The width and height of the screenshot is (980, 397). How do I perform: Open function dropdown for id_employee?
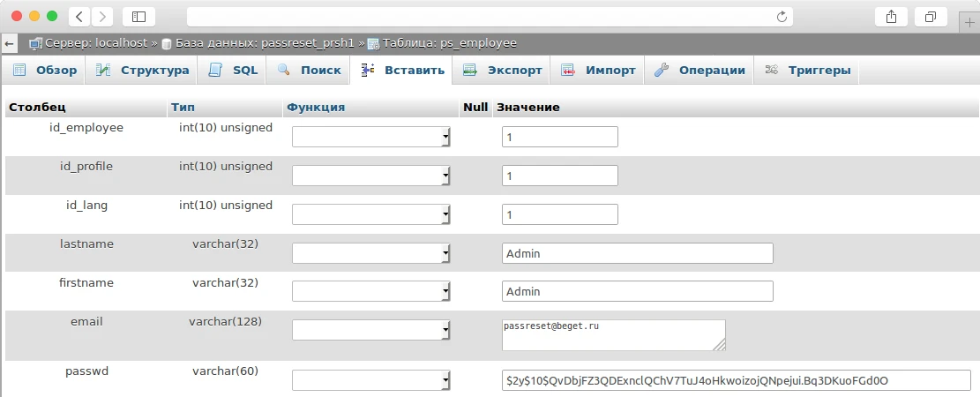pyautogui.click(x=371, y=137)
